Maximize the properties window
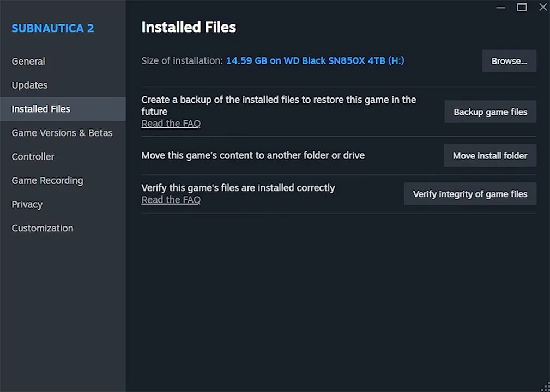The image size is (550, 392). click(x=522, y=7)
